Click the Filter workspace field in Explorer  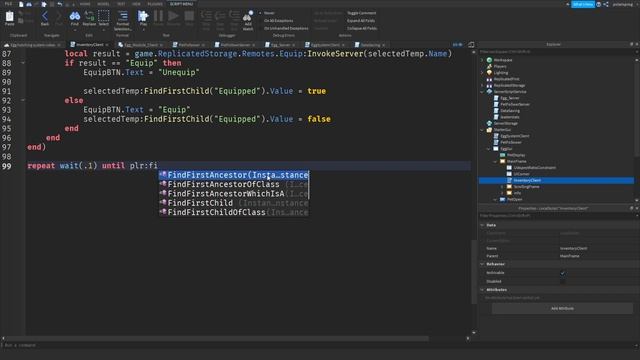(x=556, y=52)
